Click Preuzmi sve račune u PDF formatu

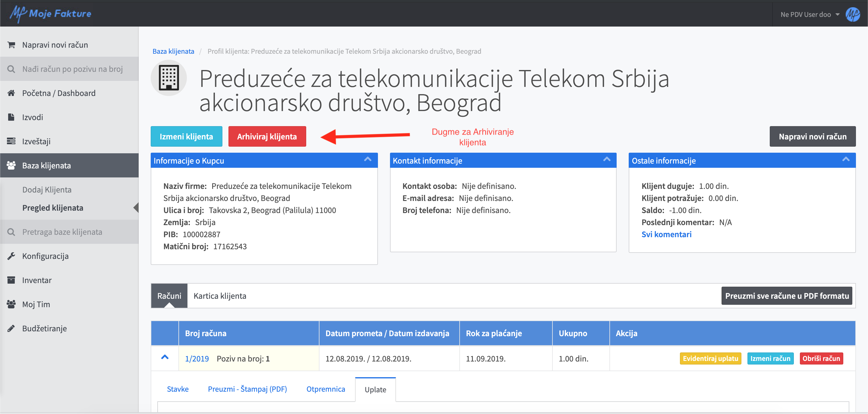coord(786,296)
